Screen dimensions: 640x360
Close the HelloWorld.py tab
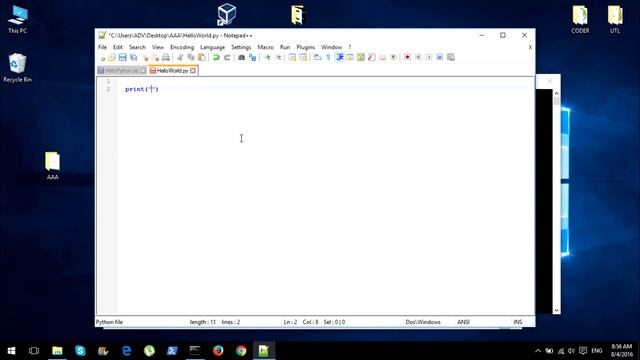click(193, 71)
